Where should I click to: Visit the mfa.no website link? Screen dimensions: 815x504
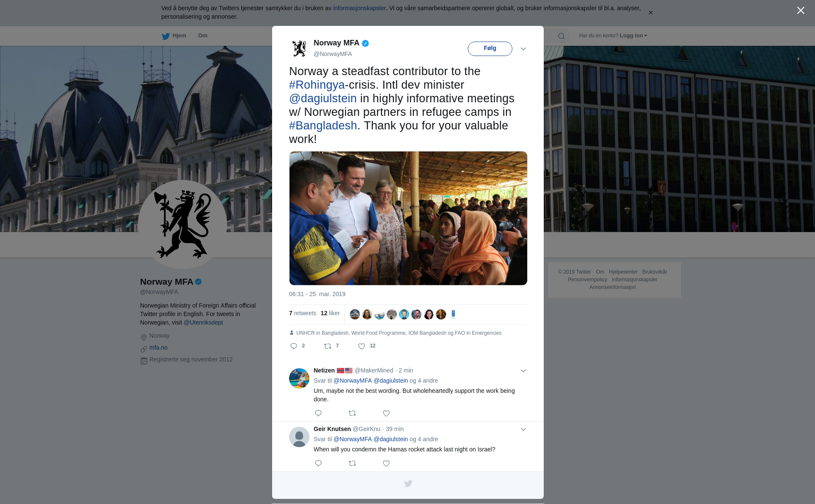coord(158,347)
